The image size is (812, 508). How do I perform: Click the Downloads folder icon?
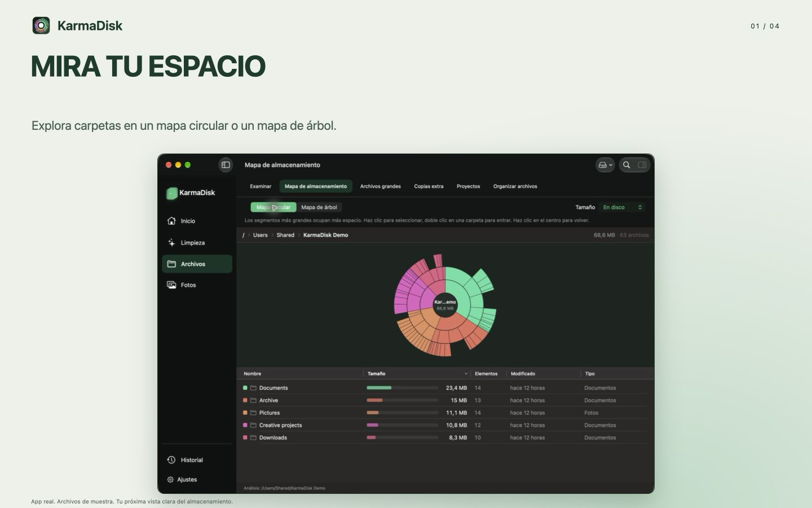coord(254,438)
